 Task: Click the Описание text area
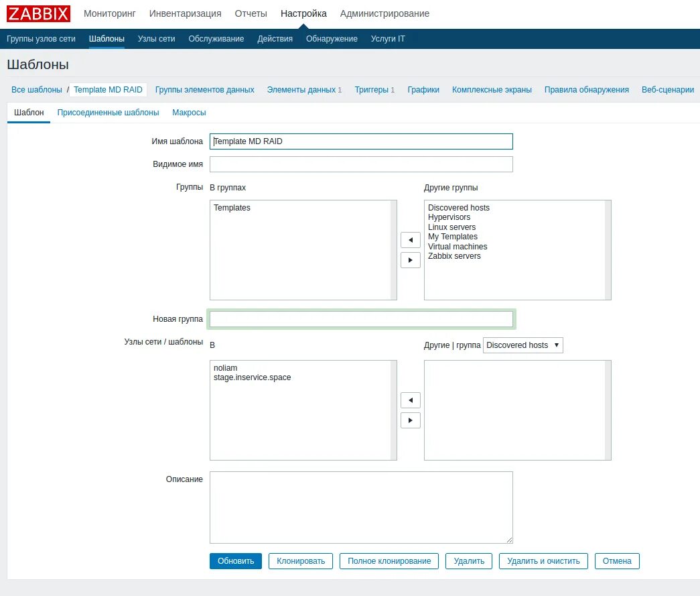(361, 507)
